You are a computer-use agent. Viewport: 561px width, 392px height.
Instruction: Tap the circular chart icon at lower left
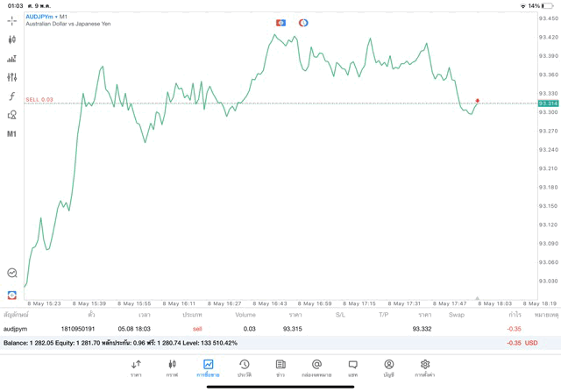click(11, 274)
